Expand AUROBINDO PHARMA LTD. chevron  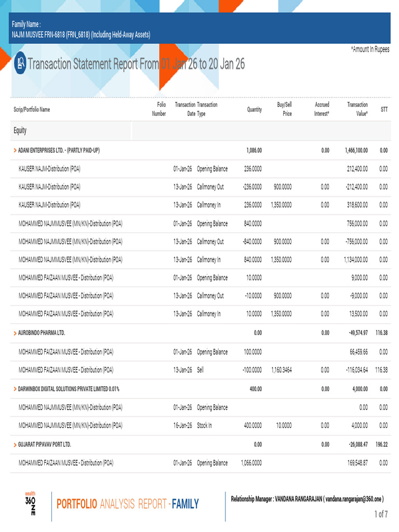(15, 333)
